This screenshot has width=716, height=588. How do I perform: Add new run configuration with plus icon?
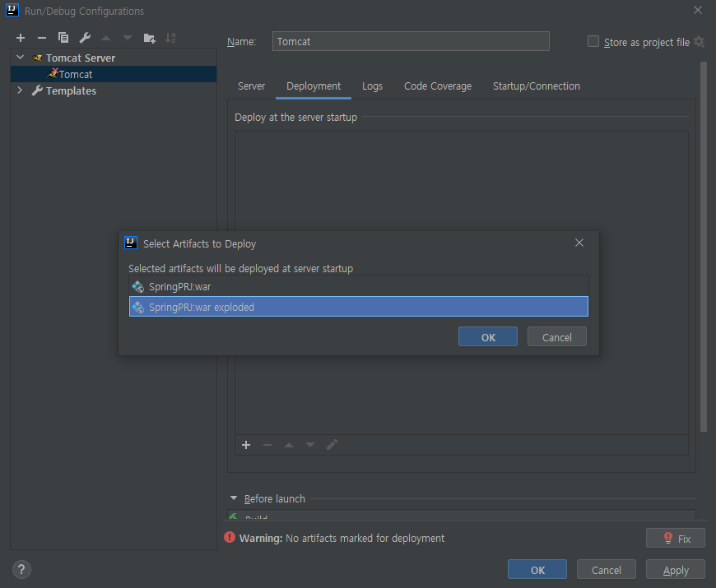tap(21, 38)
